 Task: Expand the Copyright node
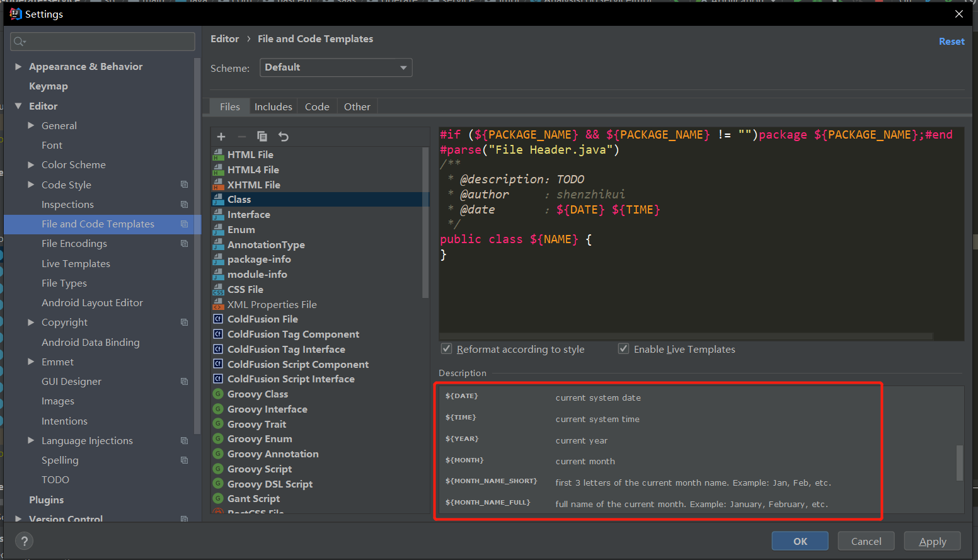click(31, 322)
